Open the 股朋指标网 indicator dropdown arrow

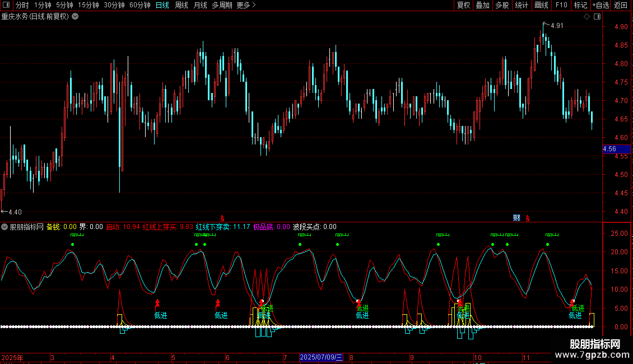pos(4,227)
